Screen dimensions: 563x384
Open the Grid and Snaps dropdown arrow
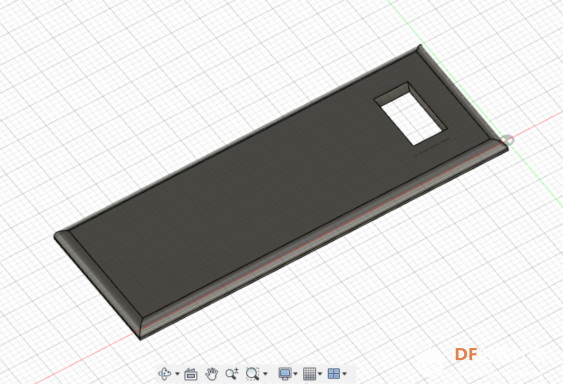pyautogui.click(x=320, y=374)
